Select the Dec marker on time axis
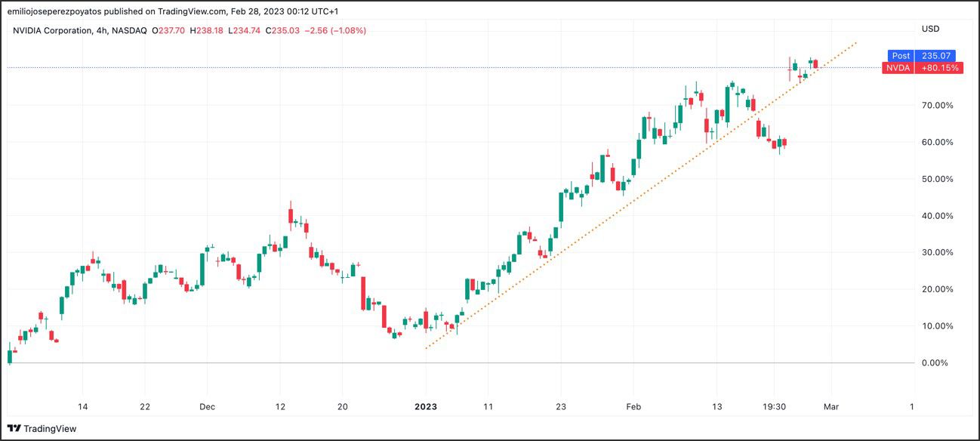Viewport: 980px width, 441px height. point(207,406)
